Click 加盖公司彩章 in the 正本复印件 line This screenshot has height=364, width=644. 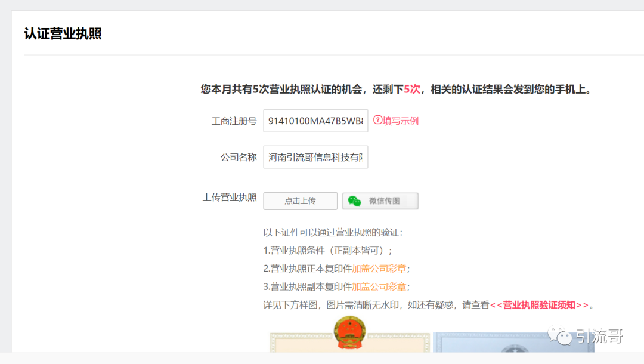coord(379,269)
